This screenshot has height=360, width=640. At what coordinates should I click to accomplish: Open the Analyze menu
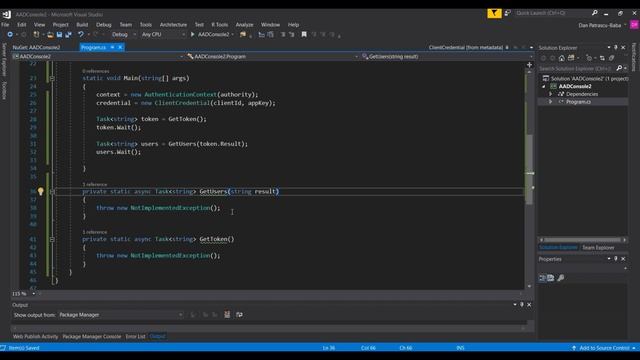pyautogui.click(x=244, y=25)
